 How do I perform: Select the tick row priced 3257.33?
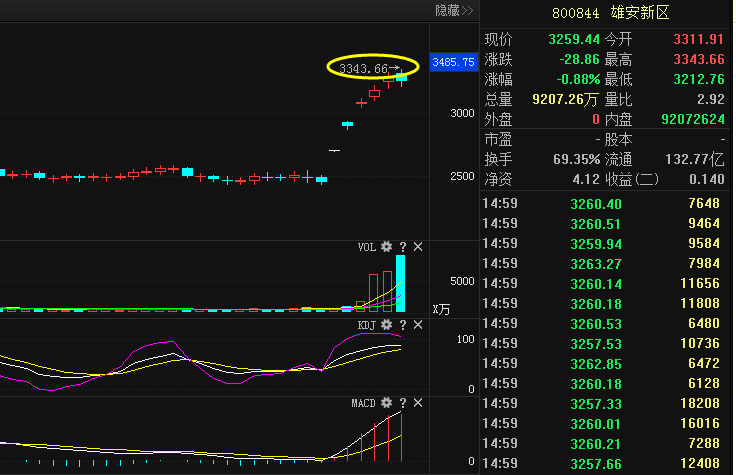601,404
